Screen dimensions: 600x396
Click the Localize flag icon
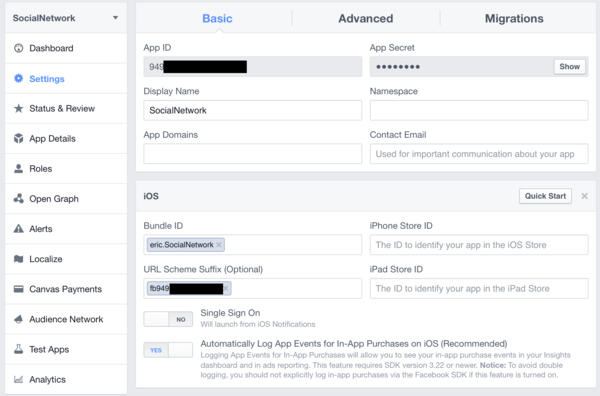point(18,259)
